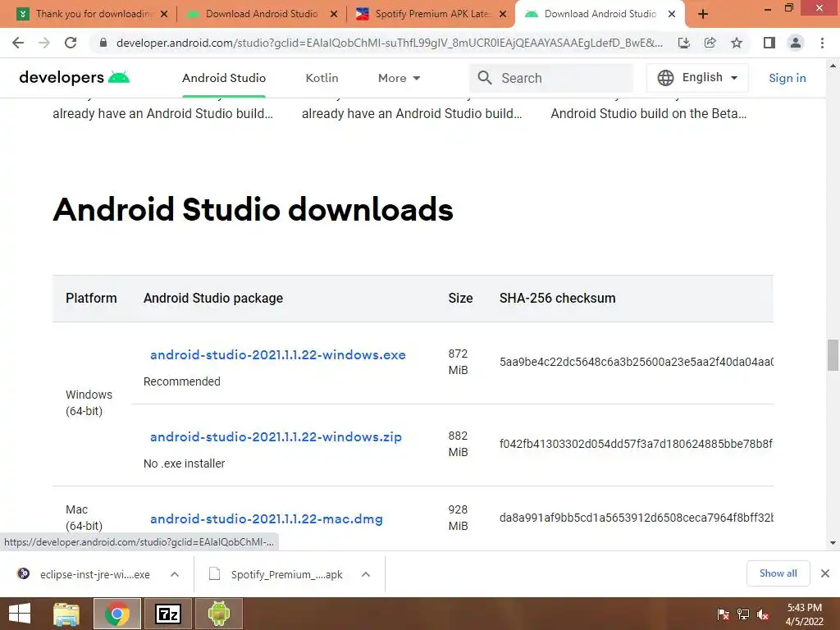Close the Spotify Premium APK tab
This screenshot has height=630, width=840.
(503, 15)
